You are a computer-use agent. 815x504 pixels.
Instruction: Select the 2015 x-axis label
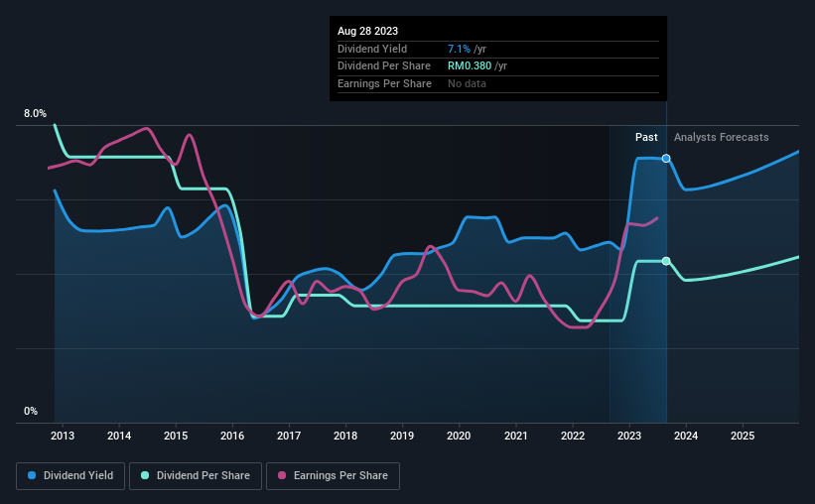point(176,436)
